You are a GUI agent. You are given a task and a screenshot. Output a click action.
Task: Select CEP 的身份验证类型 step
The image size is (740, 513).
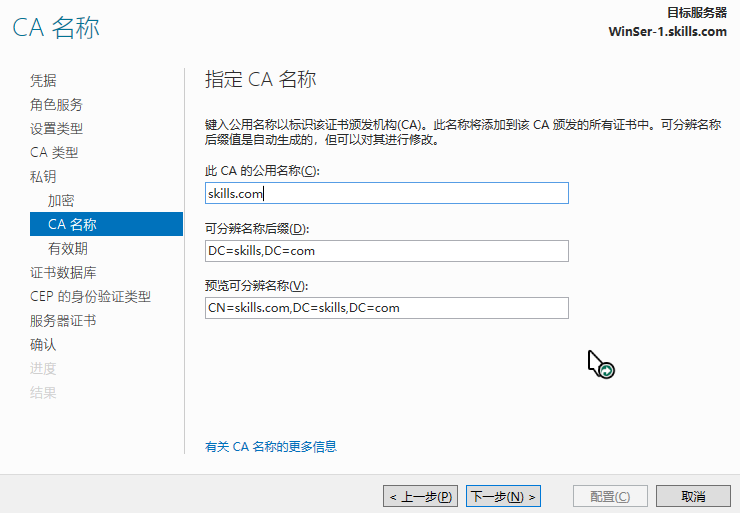point(90,296)
